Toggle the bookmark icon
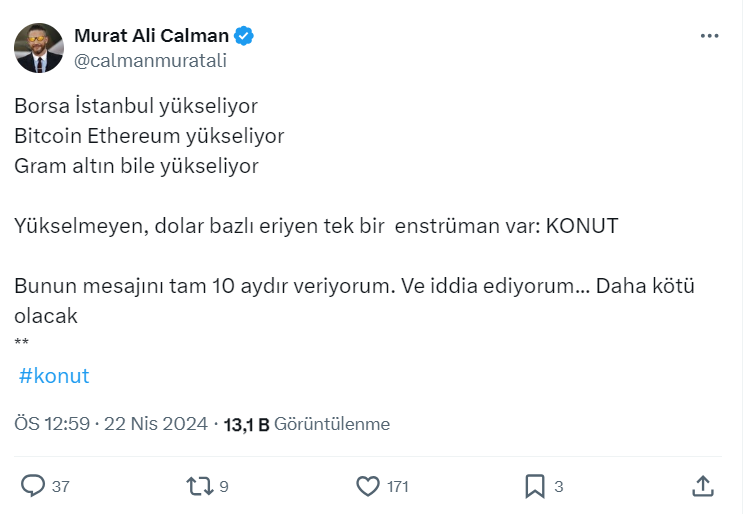Viewport: 743px width, 514px height. coord(535,486)
